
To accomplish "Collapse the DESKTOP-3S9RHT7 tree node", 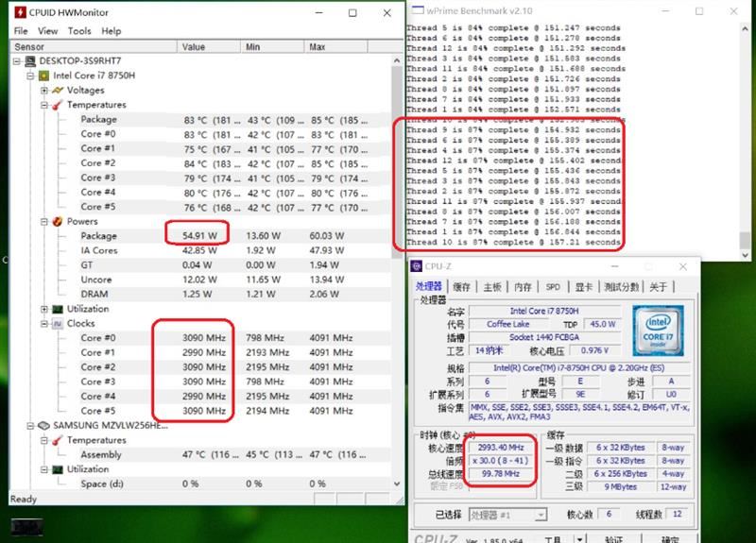I will (17, 61).
